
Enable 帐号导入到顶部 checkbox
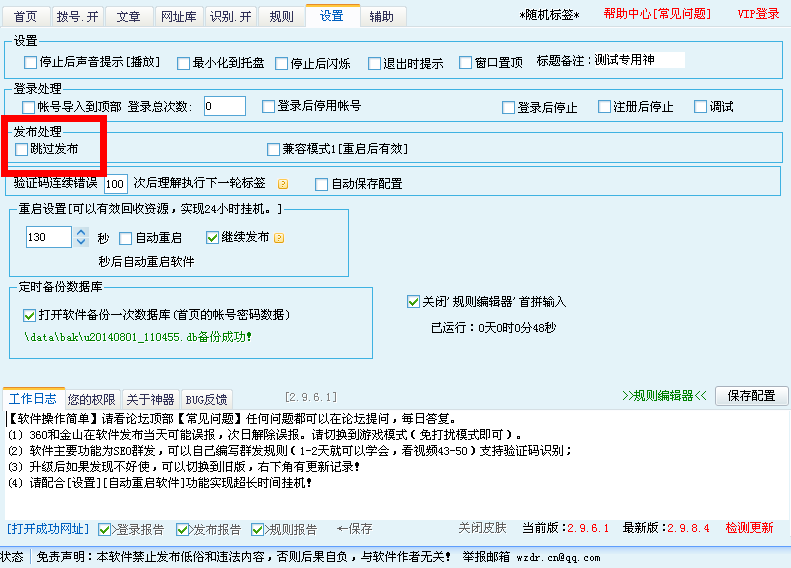[x=28, y=107]
